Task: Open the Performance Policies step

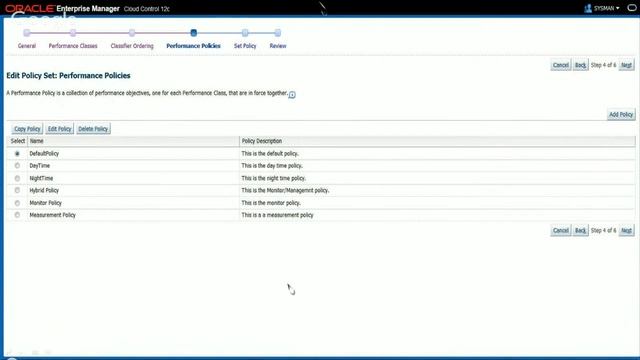Action: [x=193, y=46]
